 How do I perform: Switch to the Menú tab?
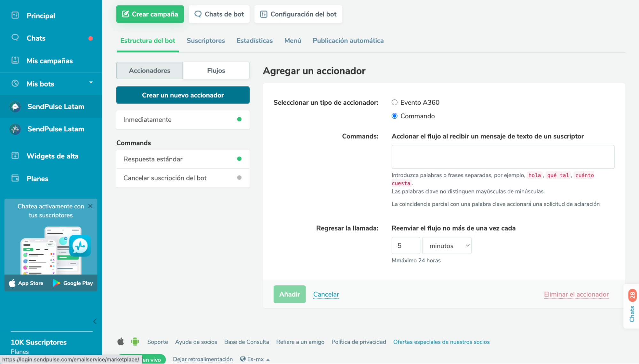click(293, 41)
